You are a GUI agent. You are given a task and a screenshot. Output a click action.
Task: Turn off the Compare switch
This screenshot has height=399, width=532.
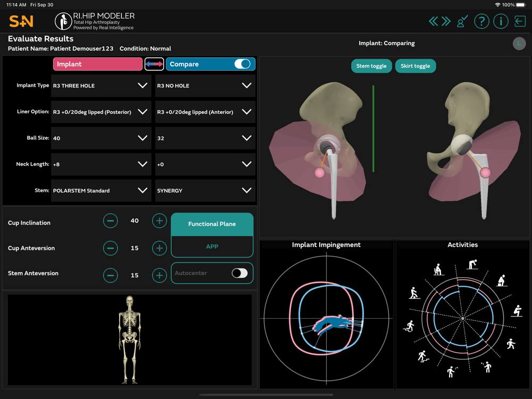pos(242,64)
